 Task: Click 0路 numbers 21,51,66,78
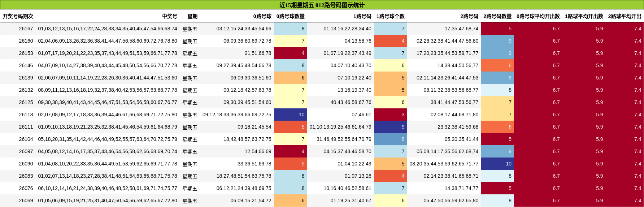tap(258, 53)
